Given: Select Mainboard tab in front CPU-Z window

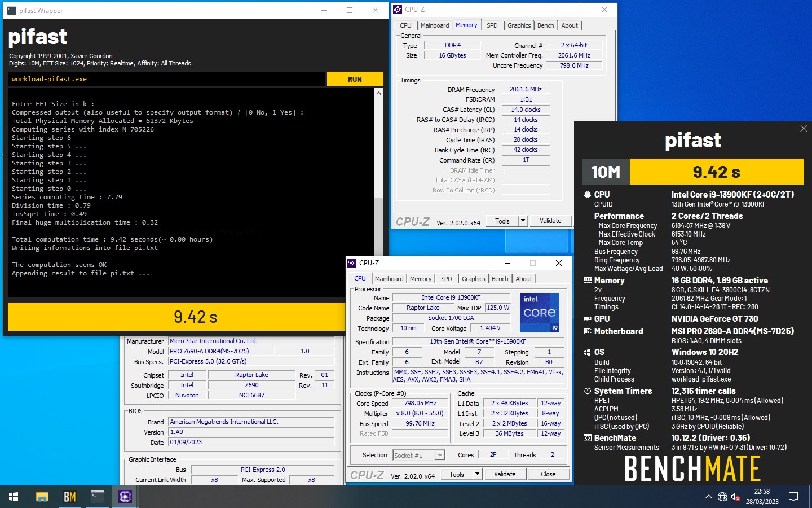Looking at the screenshot, I should click(x=389, y=279).
